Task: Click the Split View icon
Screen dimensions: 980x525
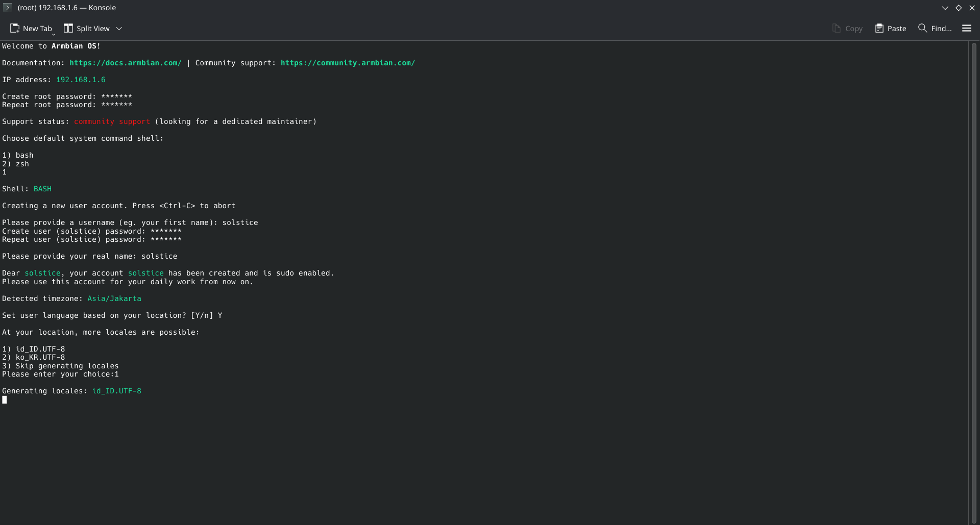Action: pos(68,29)
